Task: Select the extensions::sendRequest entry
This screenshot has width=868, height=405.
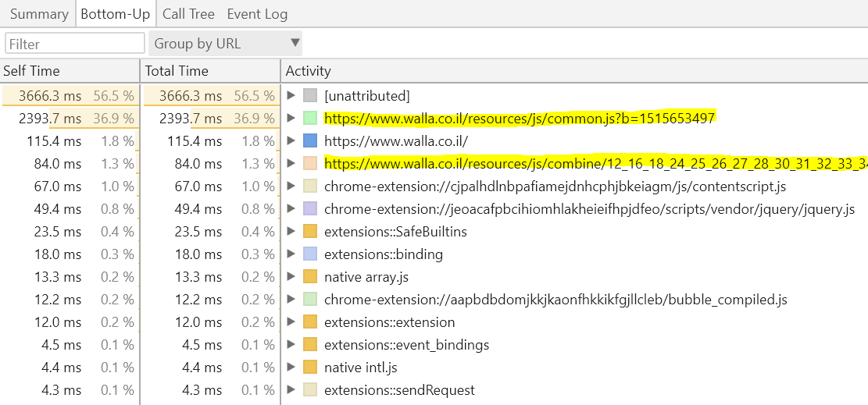Action: 400,391
